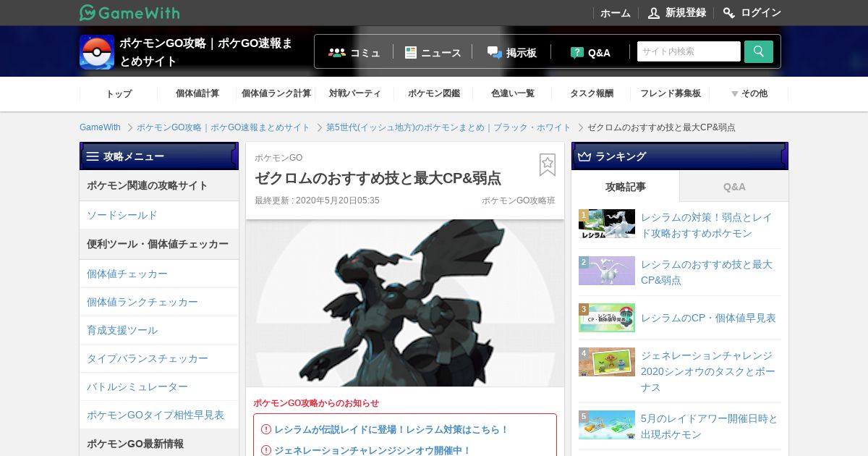Open ジェネレーションチャレンジ2020シンオウ ranking link
This screenshot has width=868, height=456.
pos(708,371)
